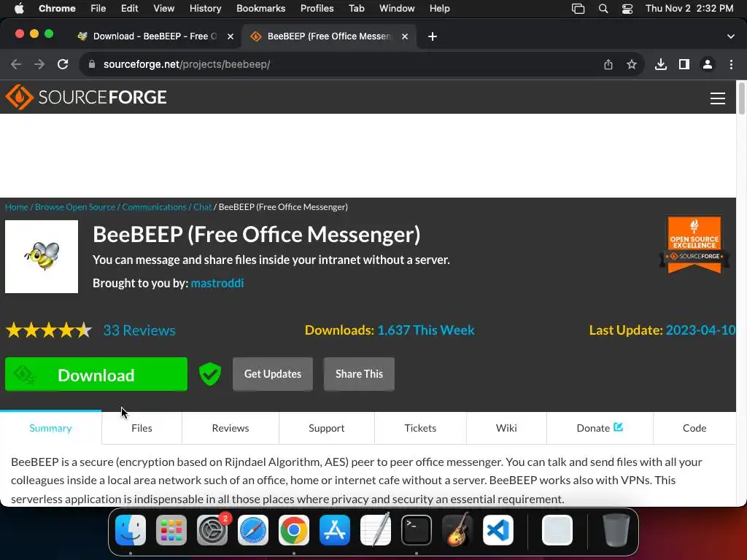Toggle Chrome side panel
The width and height of the screenshot is (747, 560).
coord(684,64)
